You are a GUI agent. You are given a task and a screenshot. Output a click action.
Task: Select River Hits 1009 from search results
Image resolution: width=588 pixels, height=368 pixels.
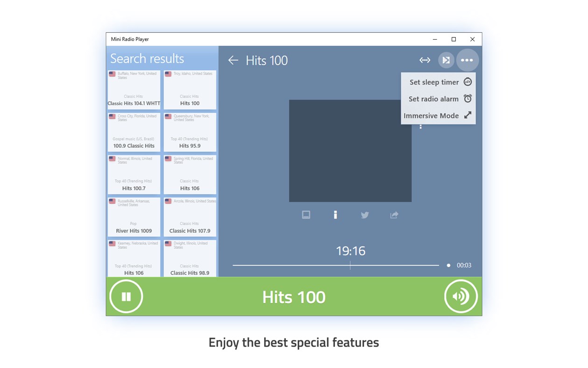[134, 217]
